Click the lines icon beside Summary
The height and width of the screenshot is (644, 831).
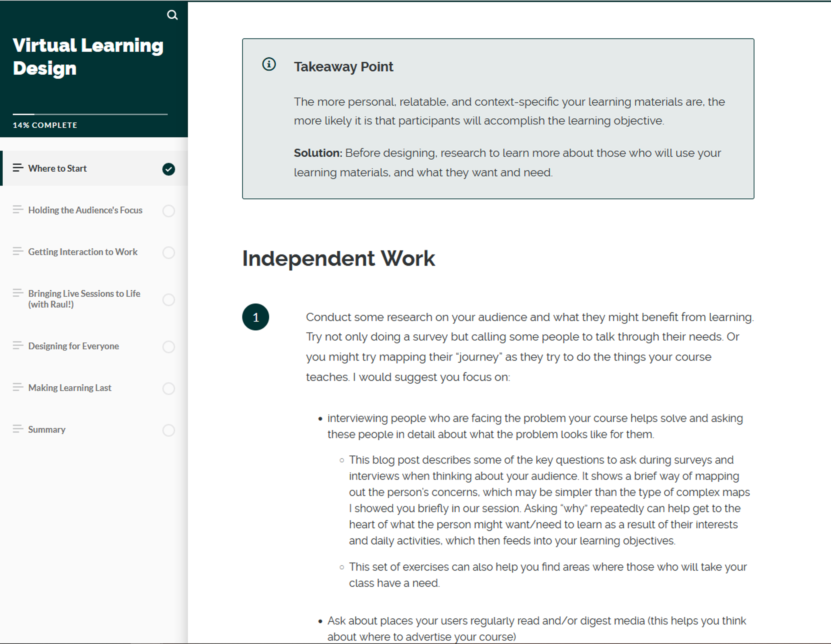(x=18, y=429)
